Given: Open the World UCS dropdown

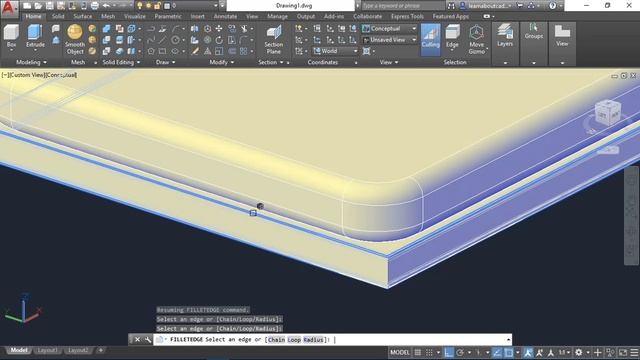Looking at the screenshot, I should point(336,51).
